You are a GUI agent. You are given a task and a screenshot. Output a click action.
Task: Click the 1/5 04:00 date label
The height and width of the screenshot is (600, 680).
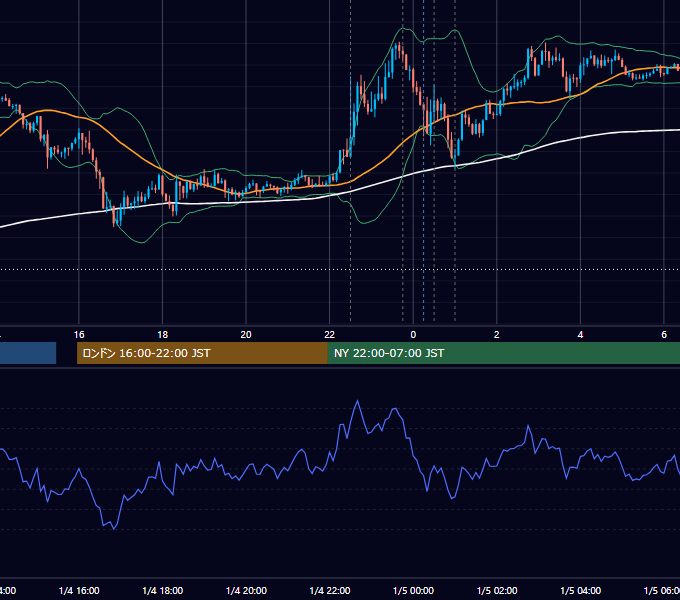581,591
